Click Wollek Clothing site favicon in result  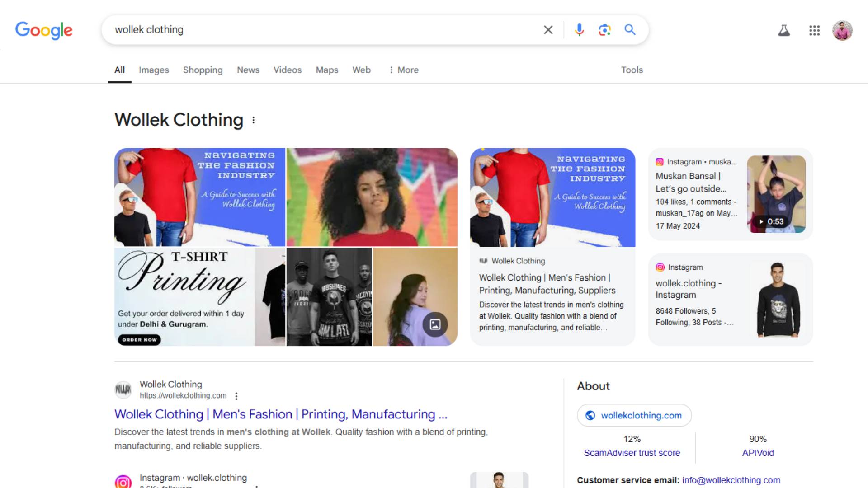click(123, 389)
